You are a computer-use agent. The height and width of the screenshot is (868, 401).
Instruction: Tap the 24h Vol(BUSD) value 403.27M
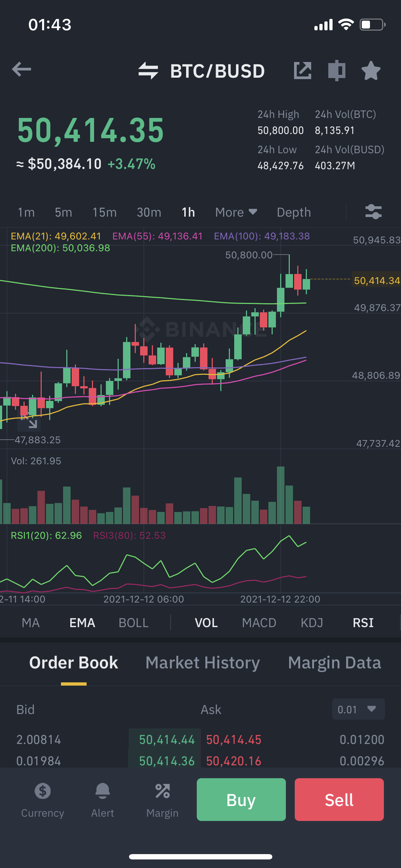coord(335,166)
